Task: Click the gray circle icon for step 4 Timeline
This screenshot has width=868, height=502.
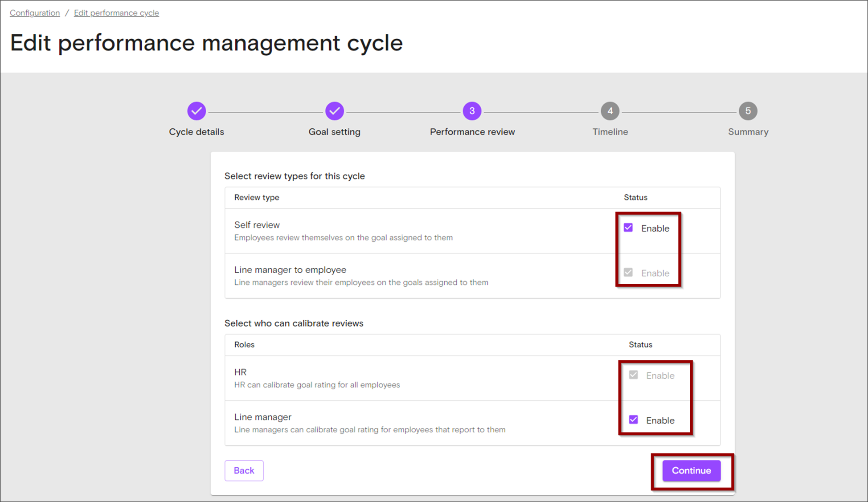Action: click(610, 111)
